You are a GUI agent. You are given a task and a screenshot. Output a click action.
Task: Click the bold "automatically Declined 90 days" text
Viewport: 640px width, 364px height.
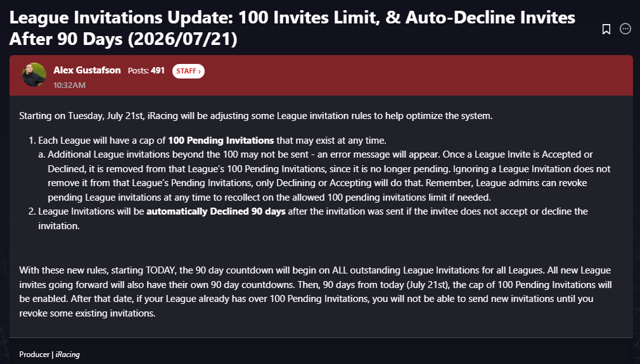[x=215, y=211]
